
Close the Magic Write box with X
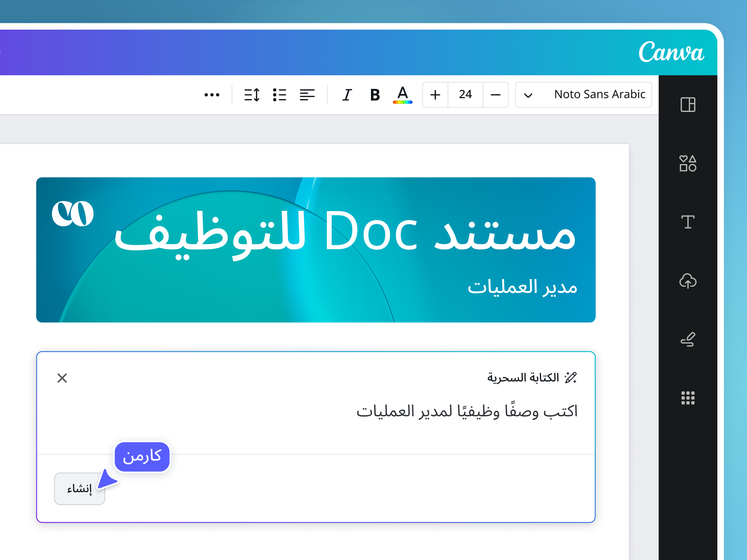tap(62, 378)
